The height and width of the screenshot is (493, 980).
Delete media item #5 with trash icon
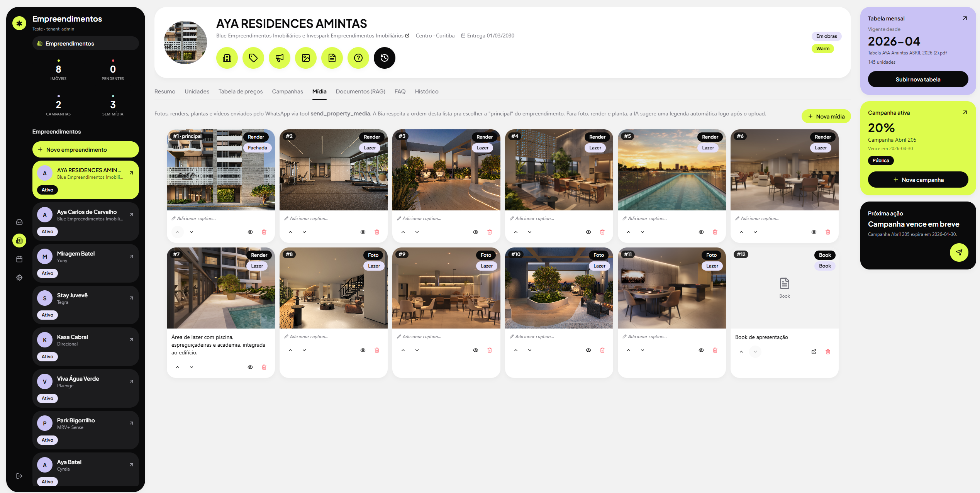(715, 232)
